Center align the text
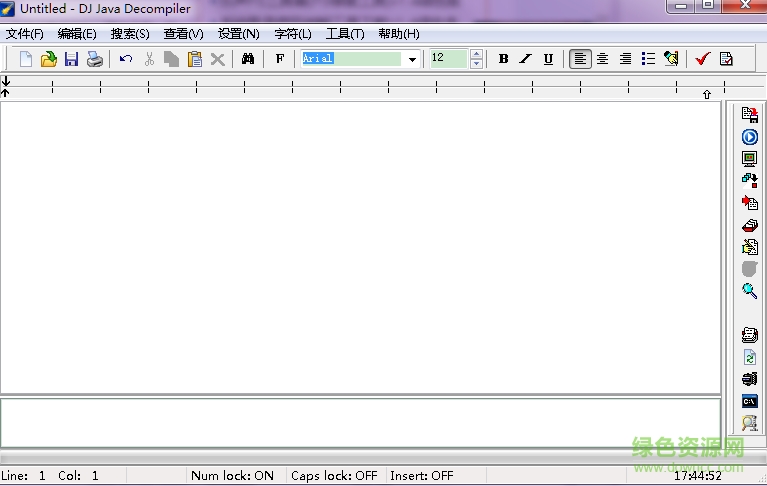Viewport: 767px width, 486px height. [603, 59]
